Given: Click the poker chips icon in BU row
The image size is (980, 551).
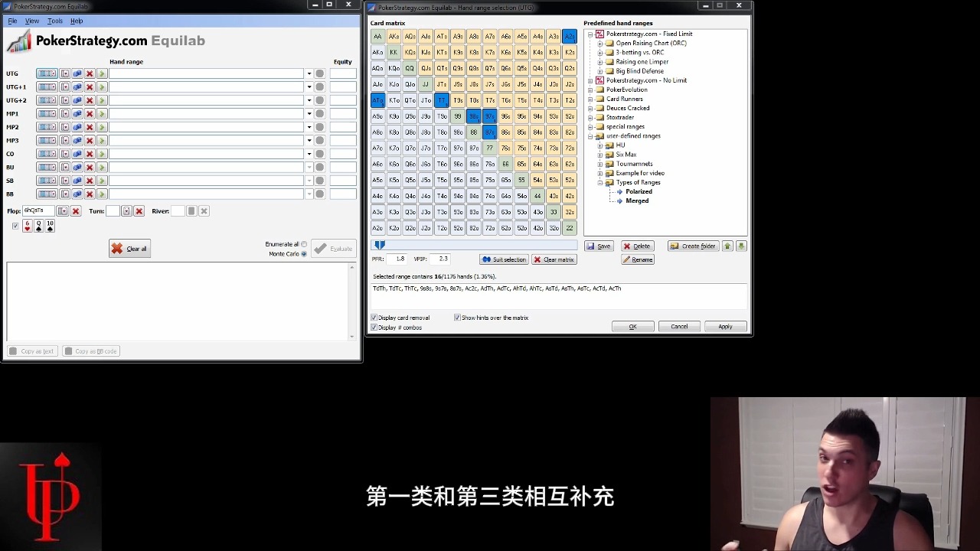Looking at the screenshot, I should (77, 168).
